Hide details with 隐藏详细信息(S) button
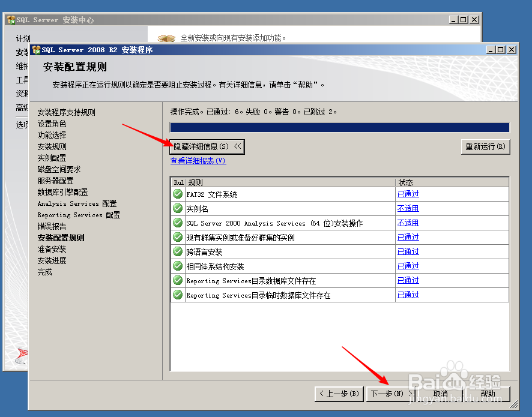 (207, 146)
